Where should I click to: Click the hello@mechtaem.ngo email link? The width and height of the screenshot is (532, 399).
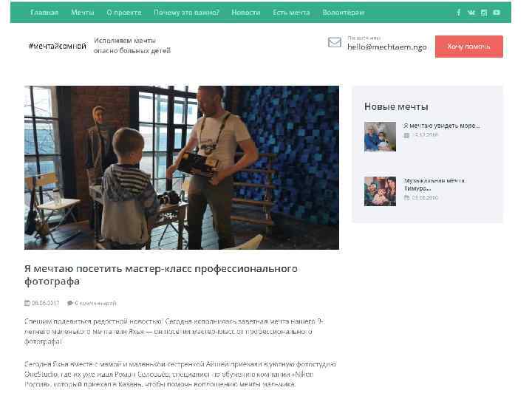click(x=386, y=47)
